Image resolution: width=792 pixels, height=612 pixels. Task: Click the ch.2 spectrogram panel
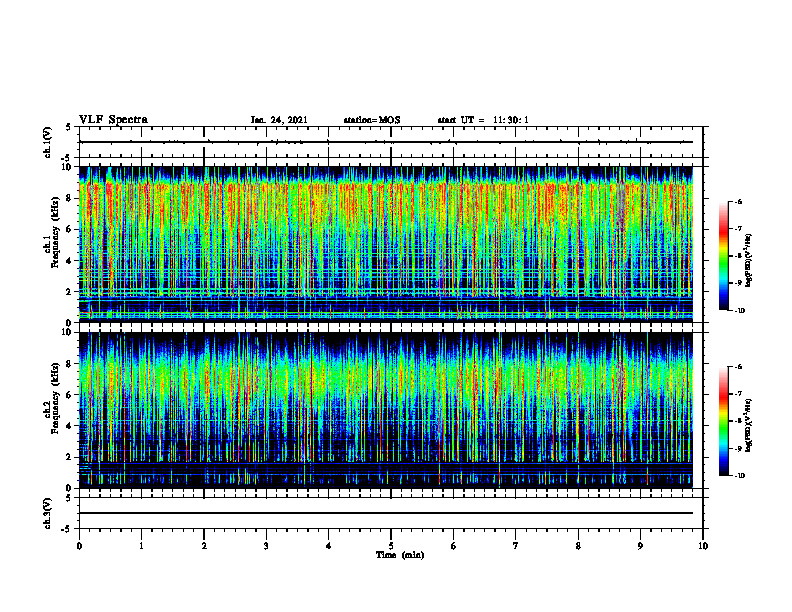coord(386,410)
